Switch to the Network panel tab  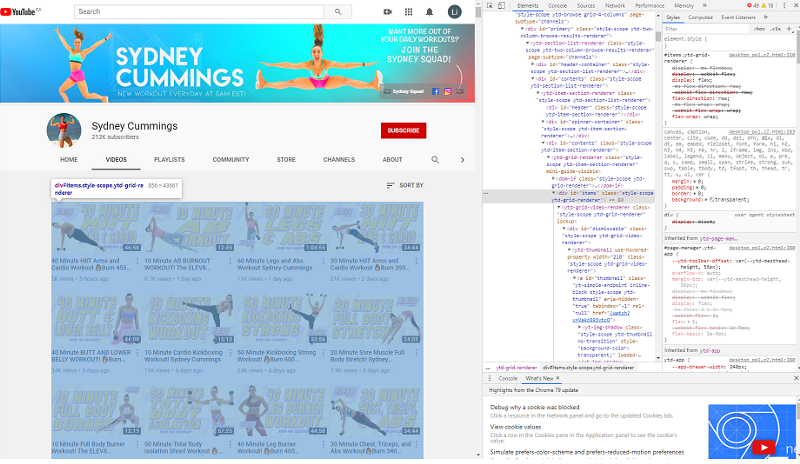click(615, 6)
